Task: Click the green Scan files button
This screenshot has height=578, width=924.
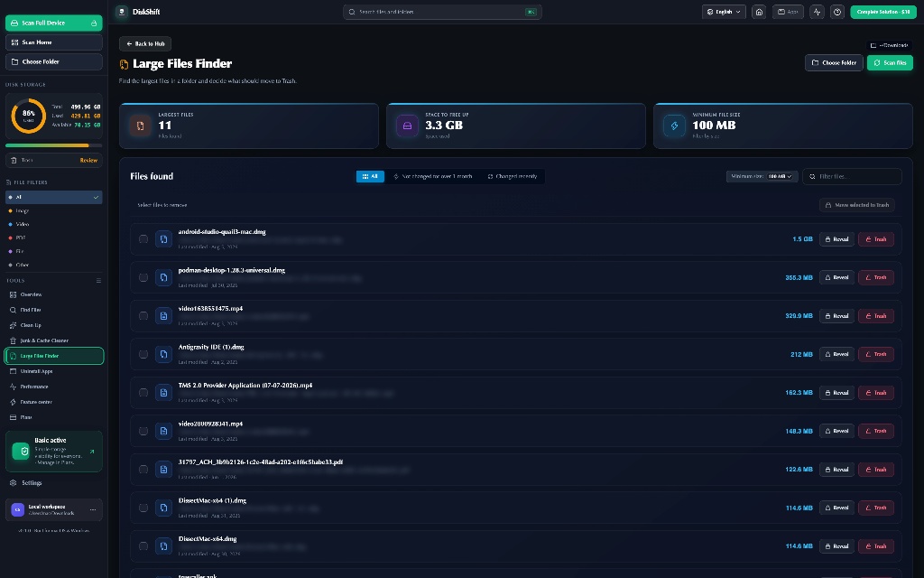Action: [890, 62]
